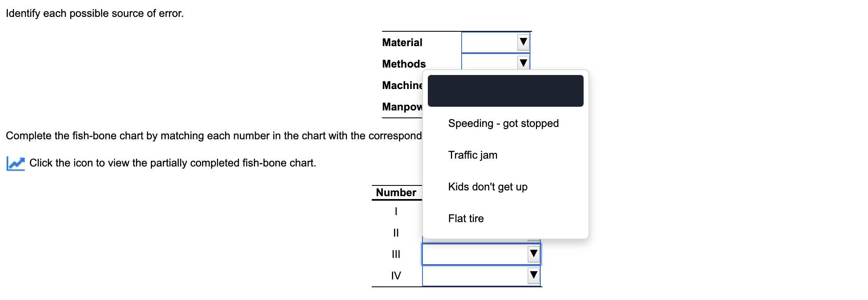
Task: Click the 'Number' column header
Action: [x=395, y=192]
